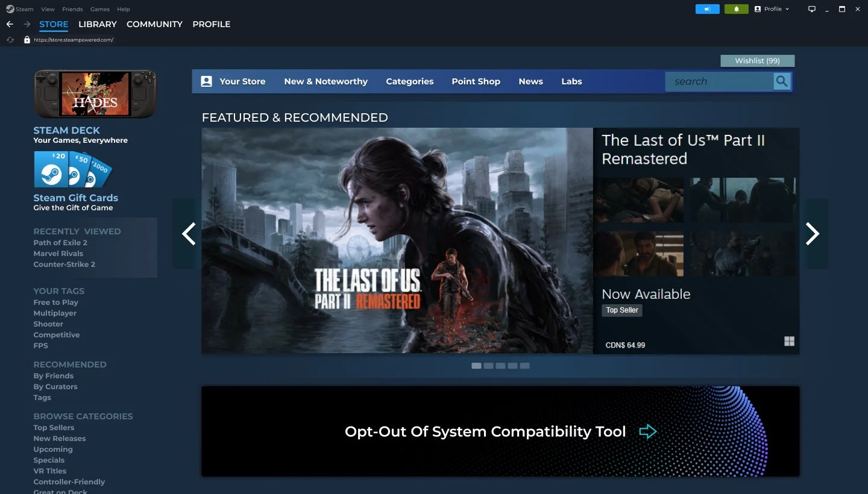Open the VR Titles category
The width and height of the screenshot is (868, 494).
tap(50, 471)
